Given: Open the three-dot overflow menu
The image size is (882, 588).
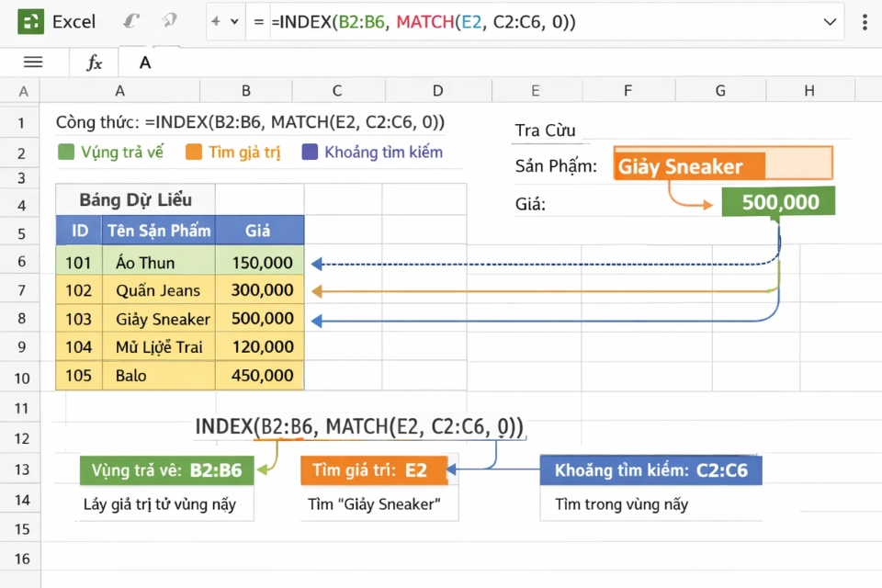Looking at the screenshot, I should pos(865,21).
